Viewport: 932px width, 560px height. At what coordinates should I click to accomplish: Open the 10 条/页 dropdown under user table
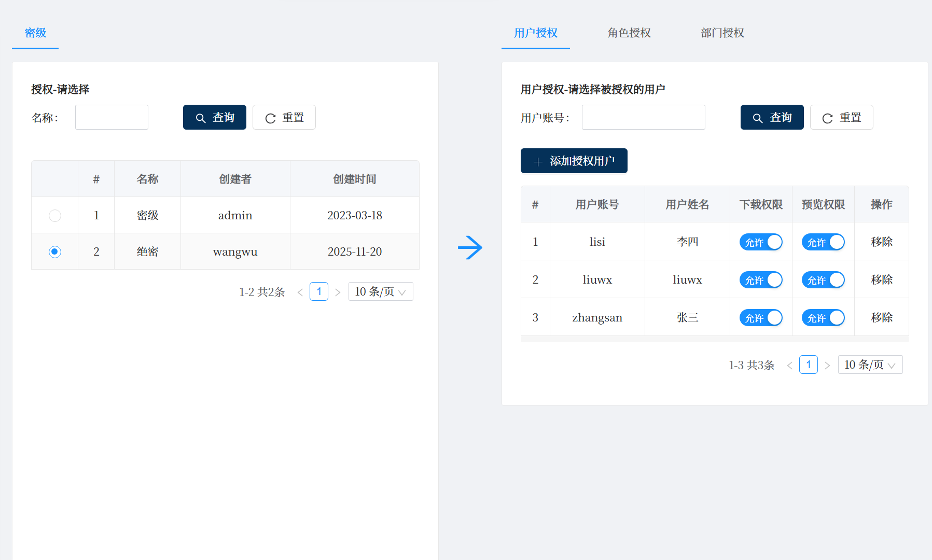point(870,365)
